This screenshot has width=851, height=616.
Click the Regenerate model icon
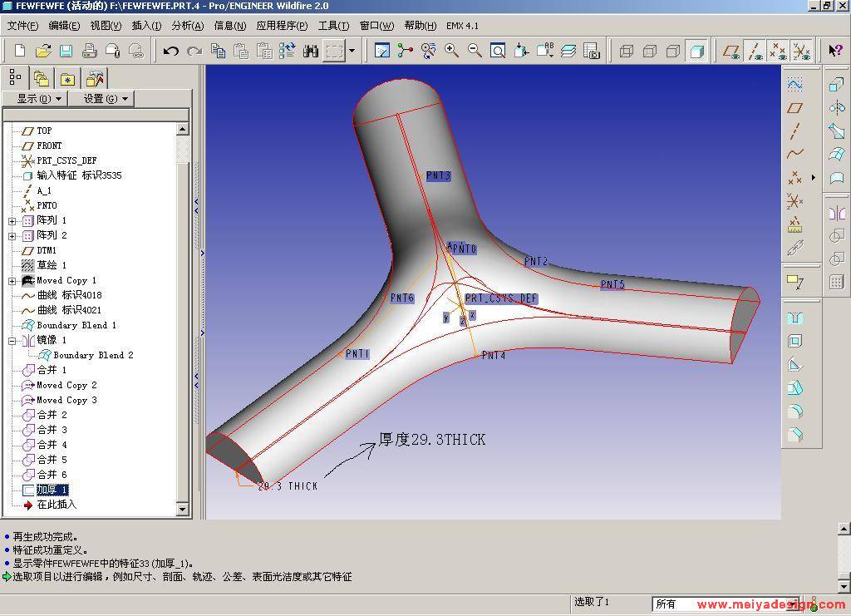click(x=287, y=51)
